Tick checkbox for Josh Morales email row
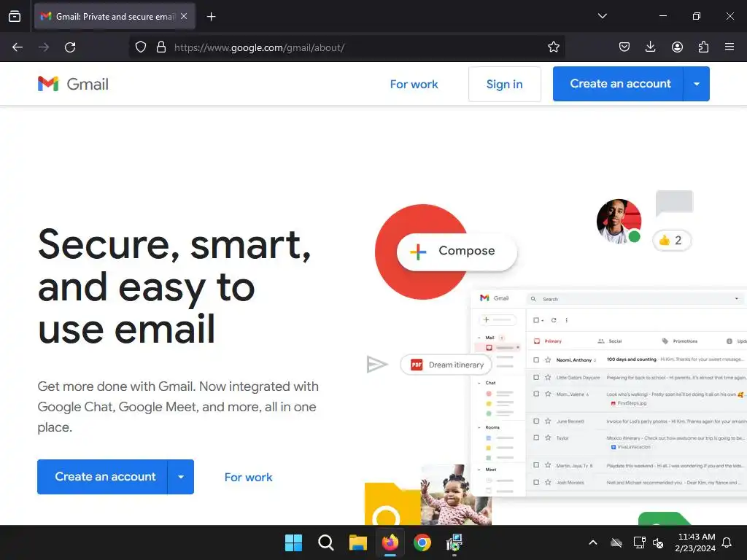Screen dimensions: 747x560 [536, 483]
